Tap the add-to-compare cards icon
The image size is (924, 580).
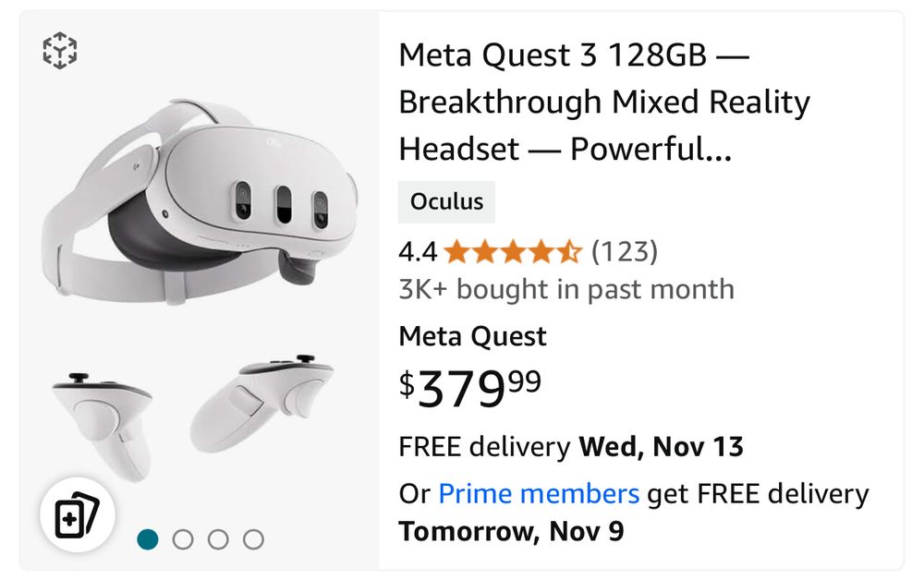tap(78, 514)
